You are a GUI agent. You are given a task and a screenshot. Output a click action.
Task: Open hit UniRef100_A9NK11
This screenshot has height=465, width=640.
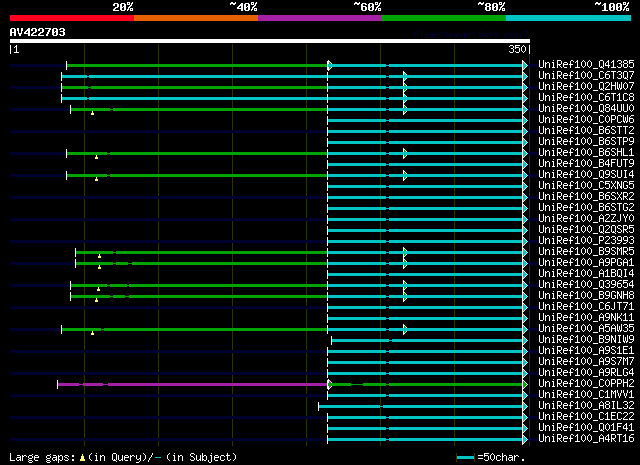click(586, 318)
